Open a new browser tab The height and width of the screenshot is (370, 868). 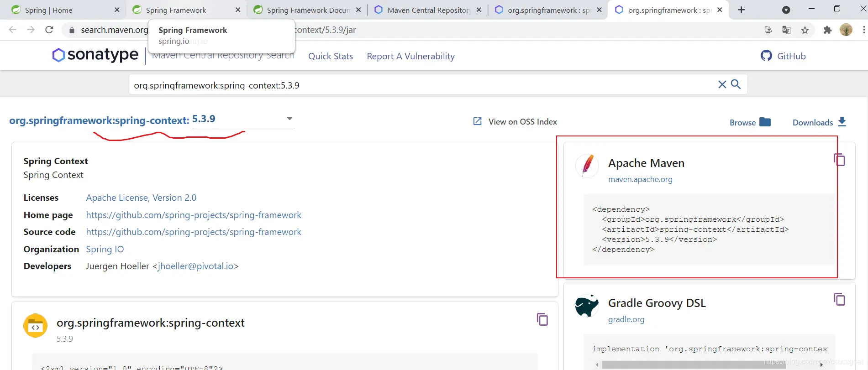pos(741,10)
